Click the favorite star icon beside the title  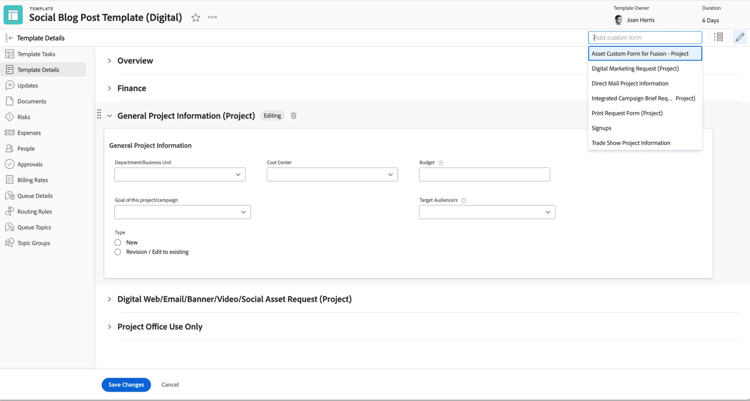[196, 17]
